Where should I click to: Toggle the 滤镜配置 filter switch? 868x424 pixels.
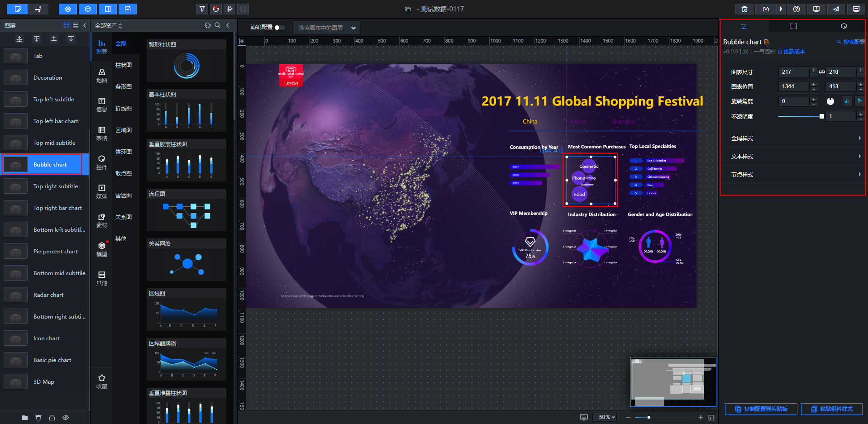tap(280, 28)
